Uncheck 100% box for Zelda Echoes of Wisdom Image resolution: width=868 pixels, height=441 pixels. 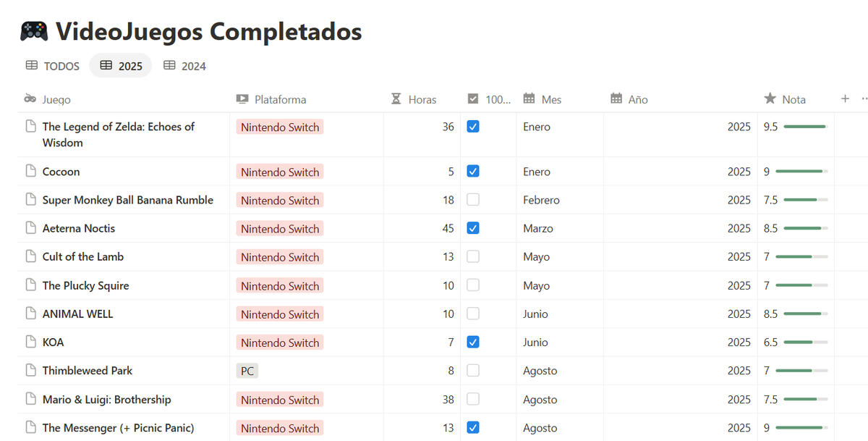pyautogui.click(x=473, y=126)
